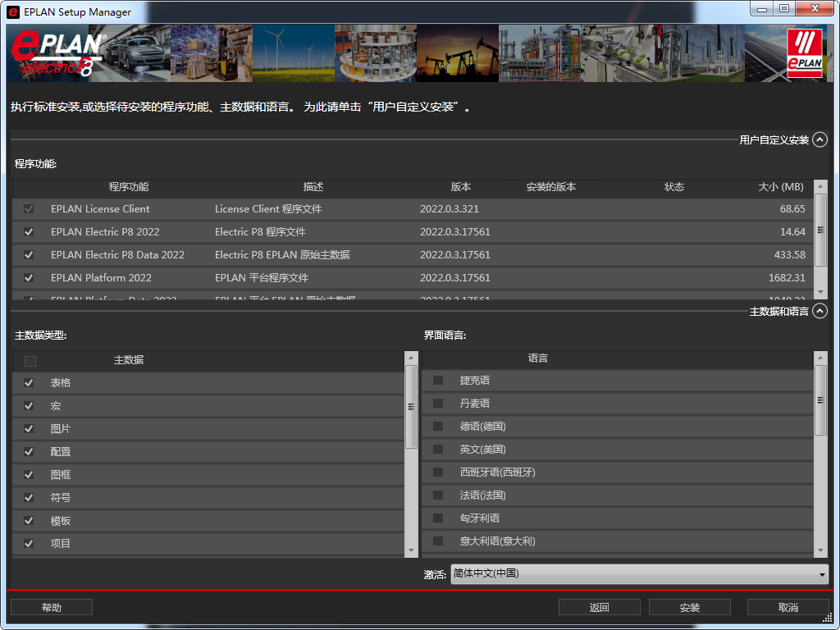
Task: Click the wind turbine banner image
Action: [x=292, y=53]
